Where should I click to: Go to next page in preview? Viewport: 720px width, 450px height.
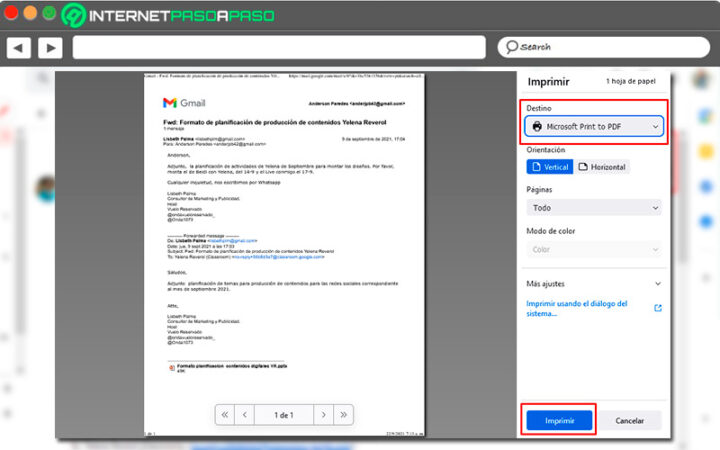(324, 415)
